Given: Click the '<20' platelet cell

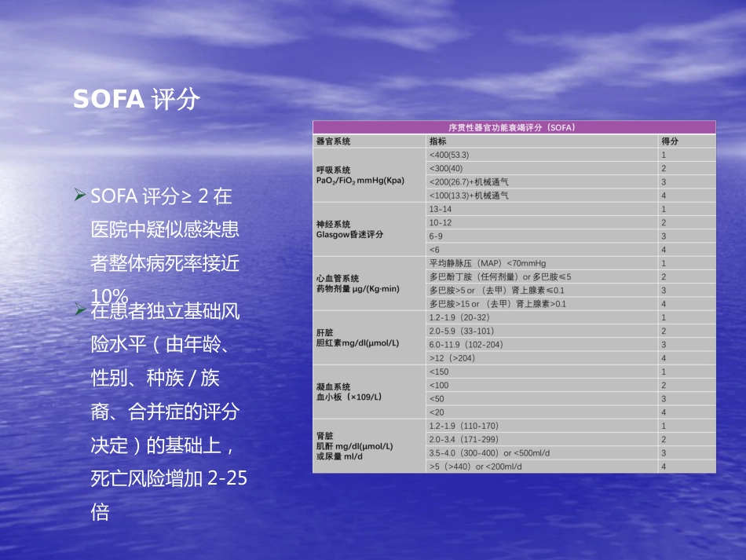Looking at the screenshot, I should click(541, 412).
